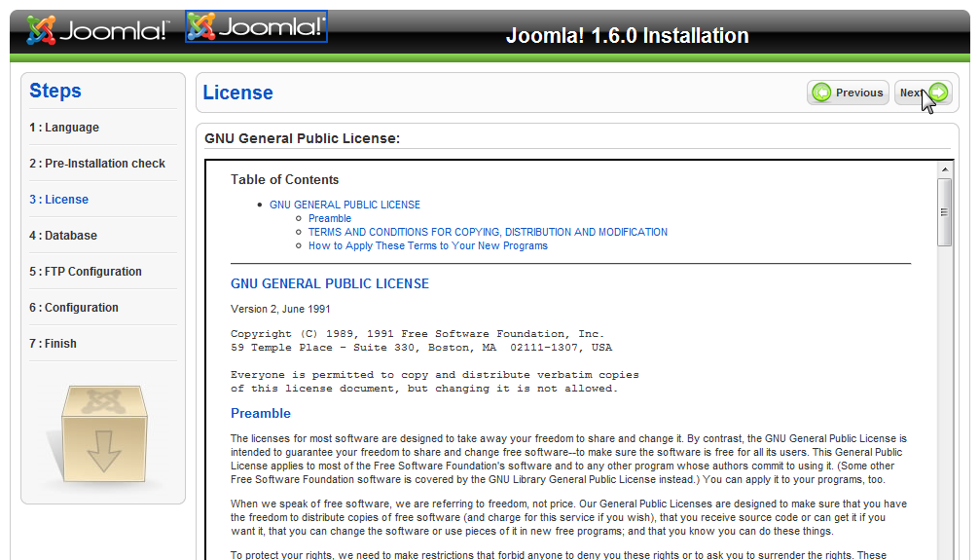The image size is (980, 560).
Task: Click the license scrollbar thumb
Action: click(944, 212)
